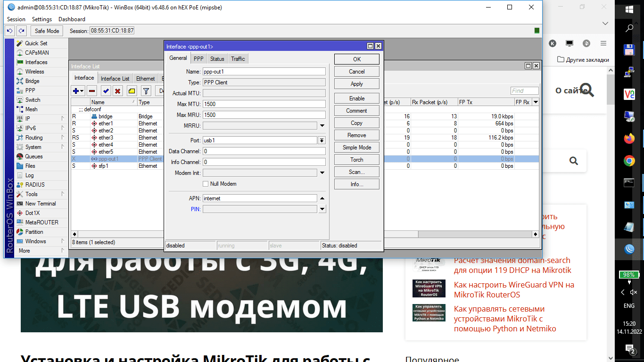Tick the Null Modem checkbox
Viewport: 644px width, 362px height.
click(206, 184)
